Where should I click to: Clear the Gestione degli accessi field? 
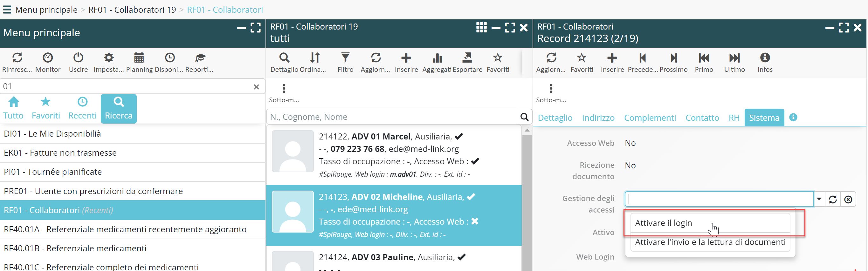click(848, 199)
